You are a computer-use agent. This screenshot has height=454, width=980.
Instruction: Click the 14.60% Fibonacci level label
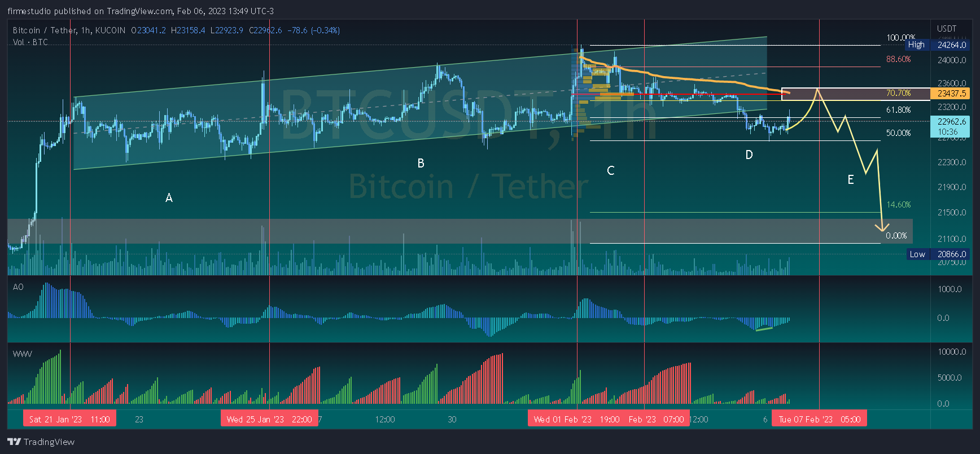coord(898,204)
